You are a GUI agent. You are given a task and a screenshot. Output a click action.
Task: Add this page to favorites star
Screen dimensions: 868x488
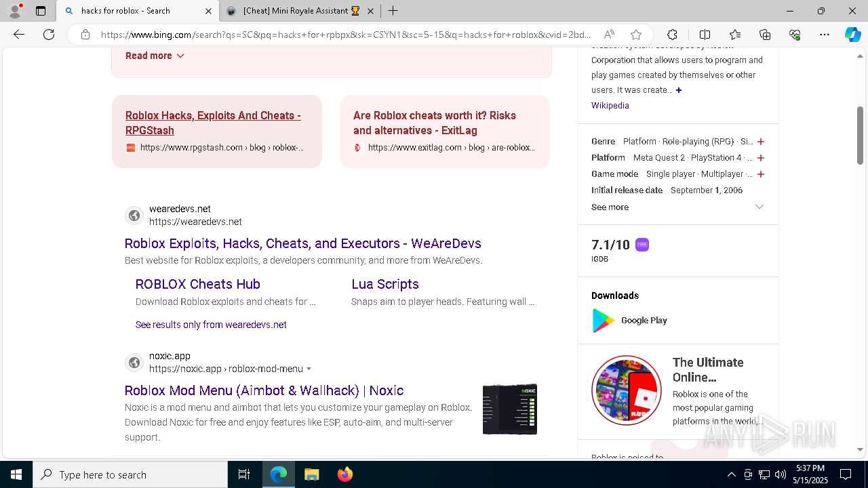coord(636,35)
